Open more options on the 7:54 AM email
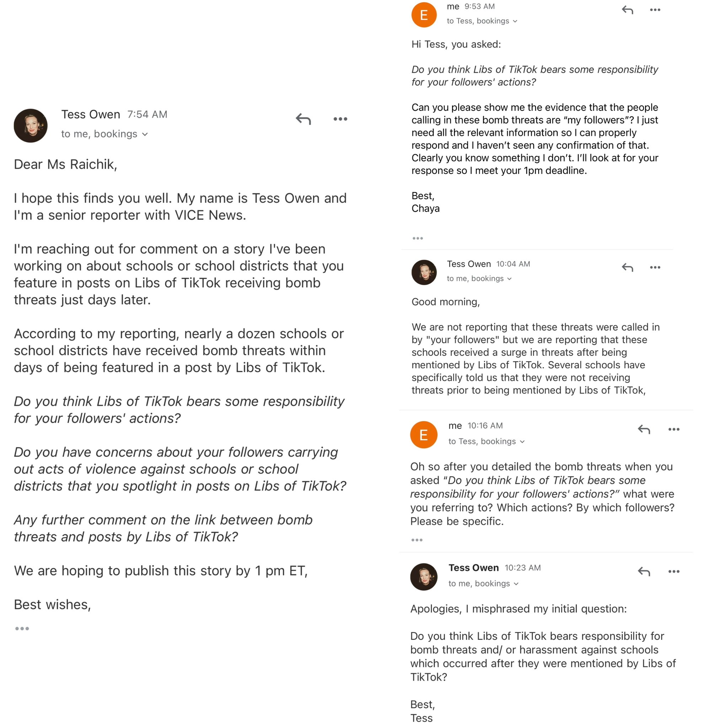This screenshot has width=728, height=728. pyautogui.click(x=340, y=119)
